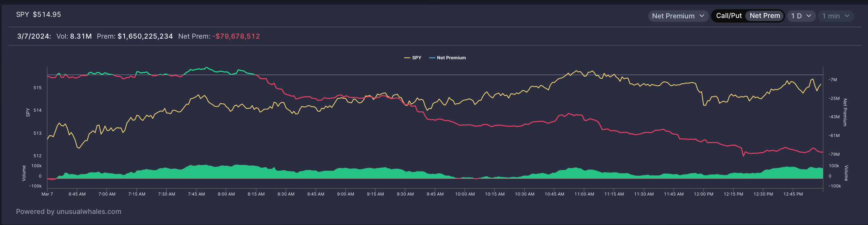Select the Call/Put toggle option
The image size is (868, 225).
[x=729, y=16]
